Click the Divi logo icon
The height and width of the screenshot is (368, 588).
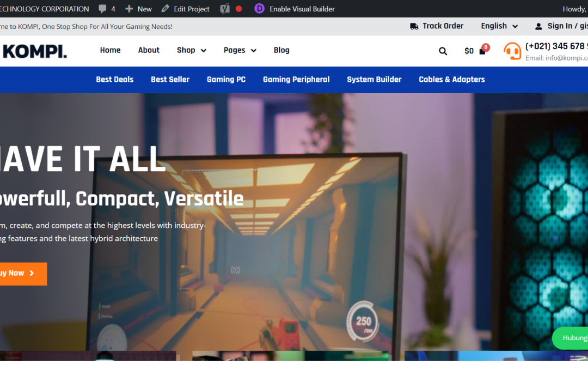pos(260,9)
